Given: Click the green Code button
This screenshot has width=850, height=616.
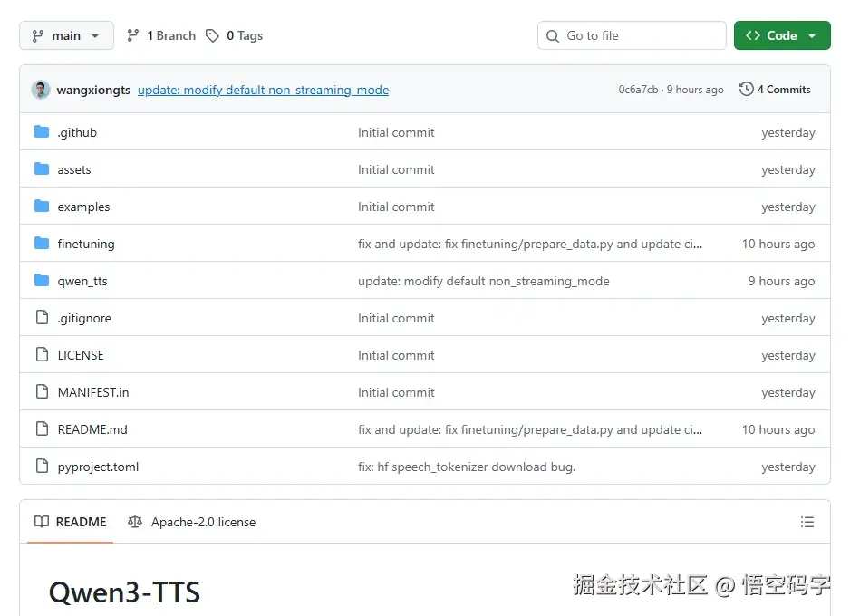Looking at the screenshot, I should (x=782, y=35).
